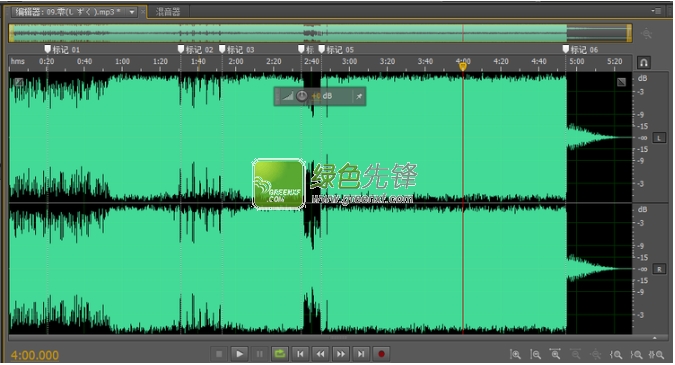The width and height of the screenshot is (675, 365).
Task: Open the panel options menu at top right
Action: 656,11
